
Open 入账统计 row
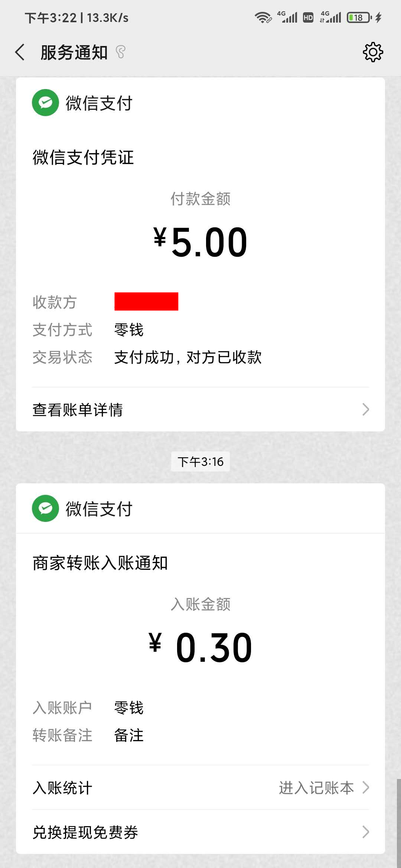[x=62, y=788]
